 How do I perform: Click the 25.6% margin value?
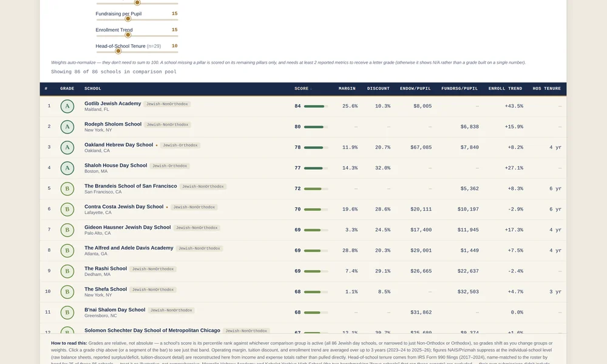(x=350, y=106)
